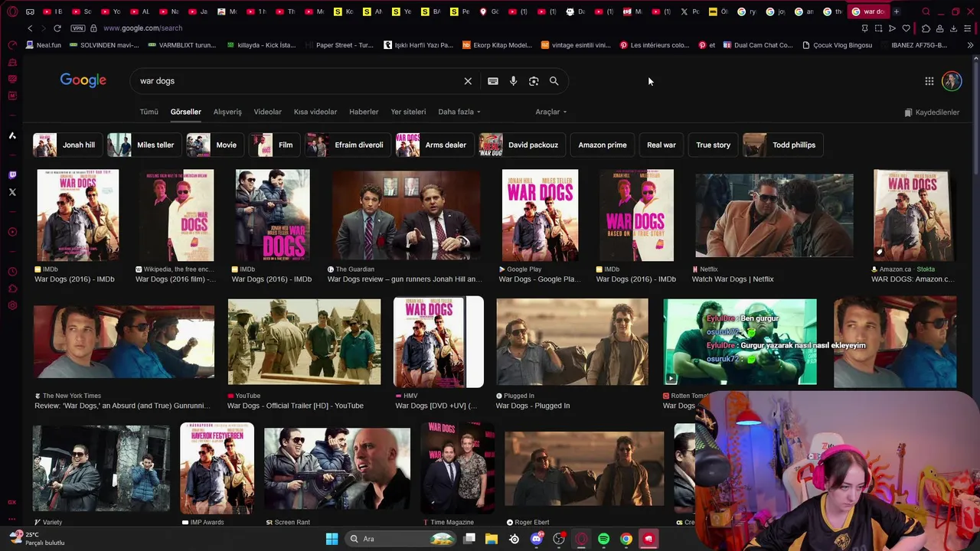The image size is (980, 551).
Task: Switch to Tümü results tab
Action: [149, 112]
